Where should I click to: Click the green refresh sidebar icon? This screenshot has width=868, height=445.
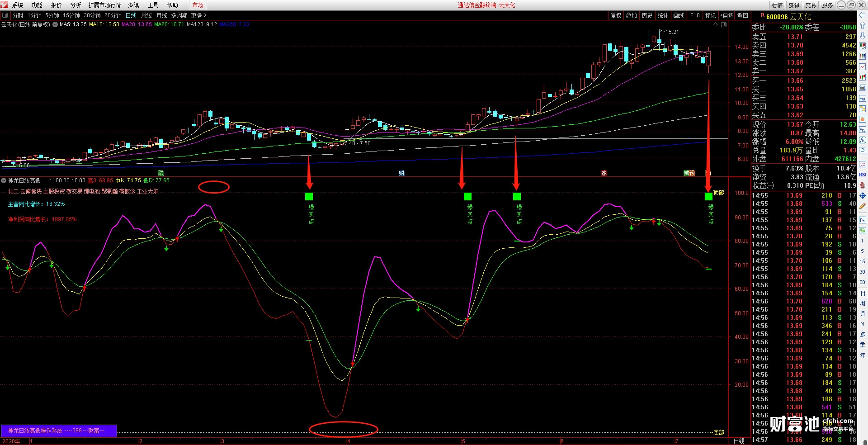click(x=863, y=230)
